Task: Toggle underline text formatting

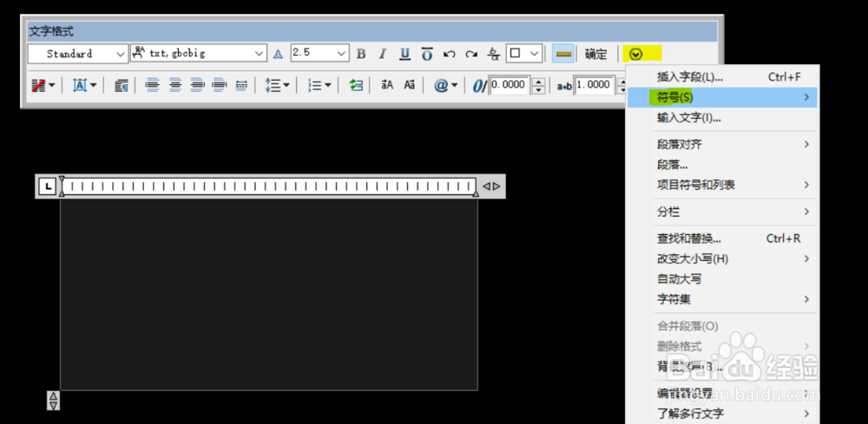Action: [x=405, y=54]
